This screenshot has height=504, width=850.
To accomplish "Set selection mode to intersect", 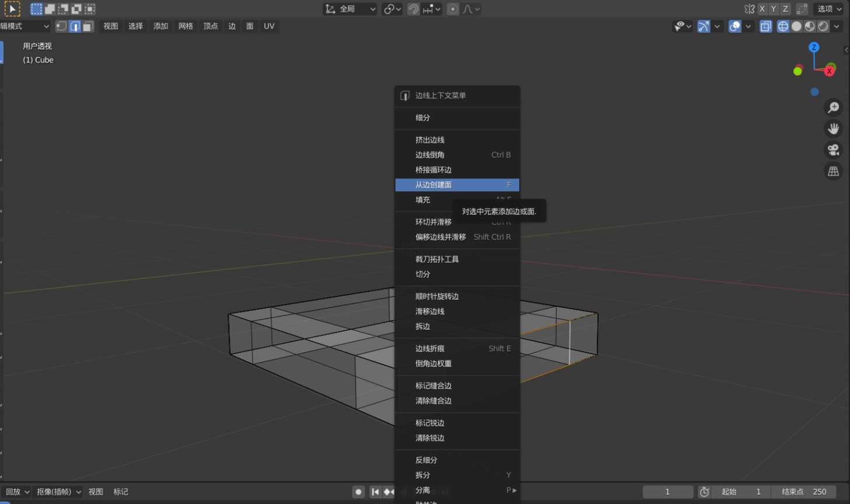I will coord(89,9).
